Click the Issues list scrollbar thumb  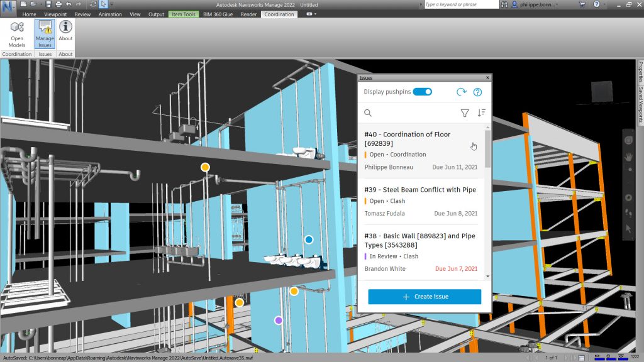(x=487, y=148)
